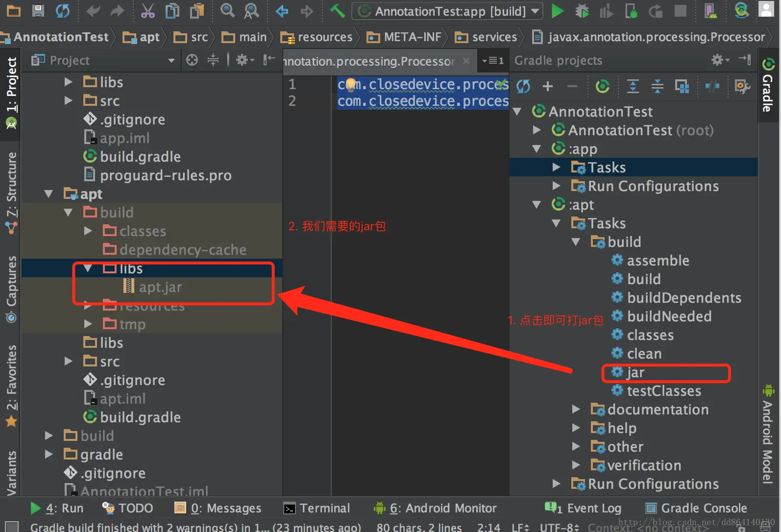Open the Project view selector dropdown
This screenshot has width=781, height=532.
(103, 60)
